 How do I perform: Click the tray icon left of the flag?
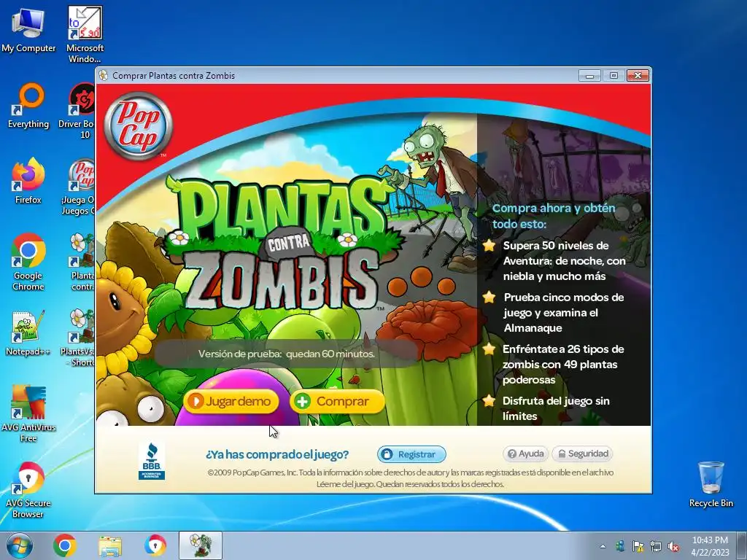[620, 546]
